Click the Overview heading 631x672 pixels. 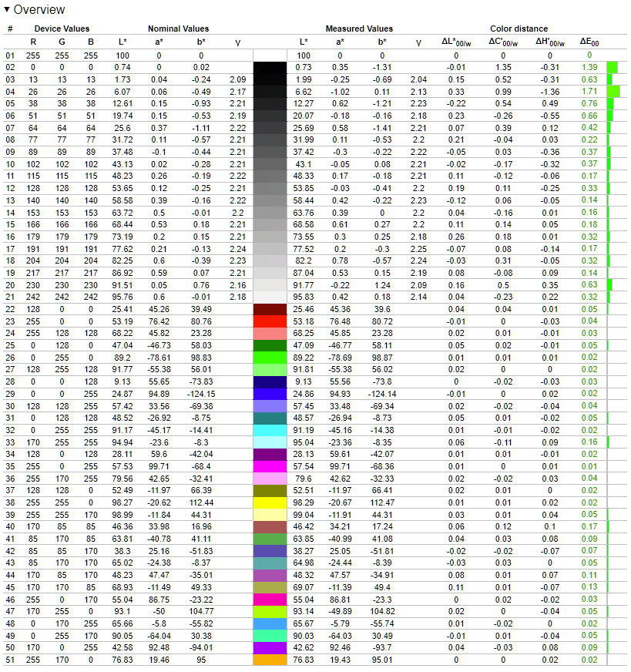39,9
